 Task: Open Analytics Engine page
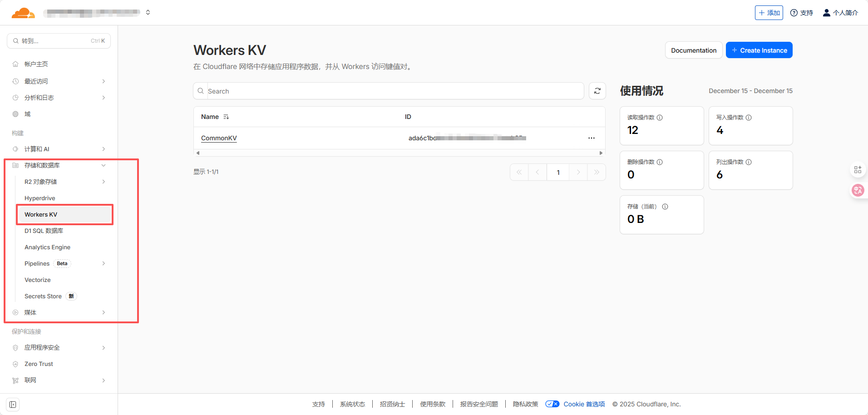tap(48, 247)
